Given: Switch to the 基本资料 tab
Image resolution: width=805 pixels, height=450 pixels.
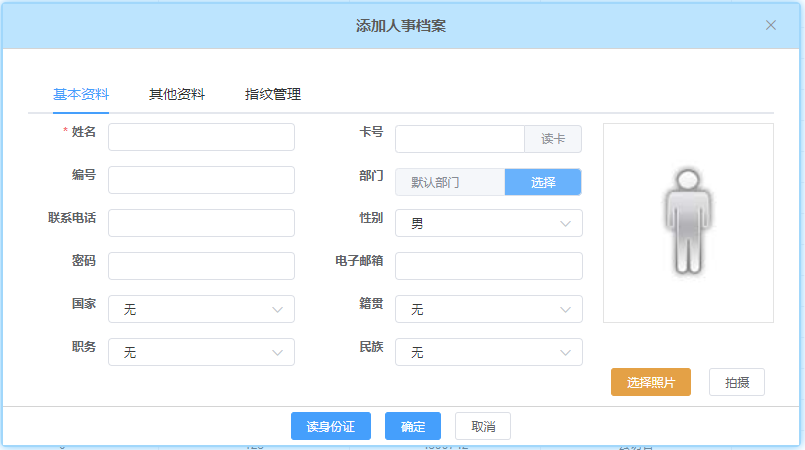Looking at the screenshot, I should (81, 94).
